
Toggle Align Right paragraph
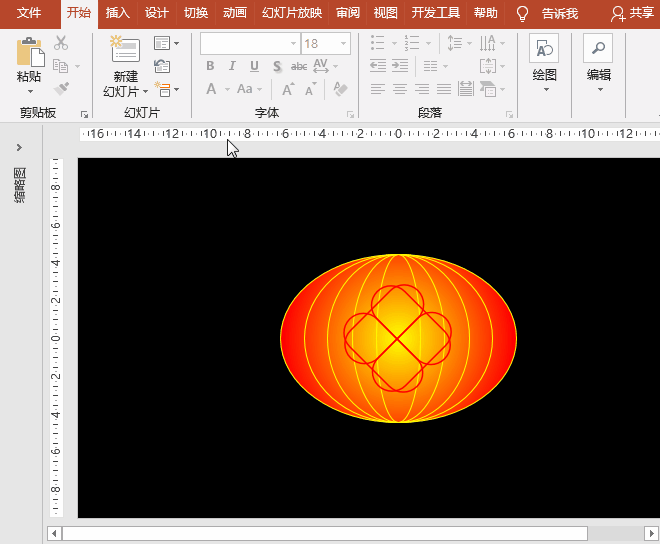pos(422,89)
